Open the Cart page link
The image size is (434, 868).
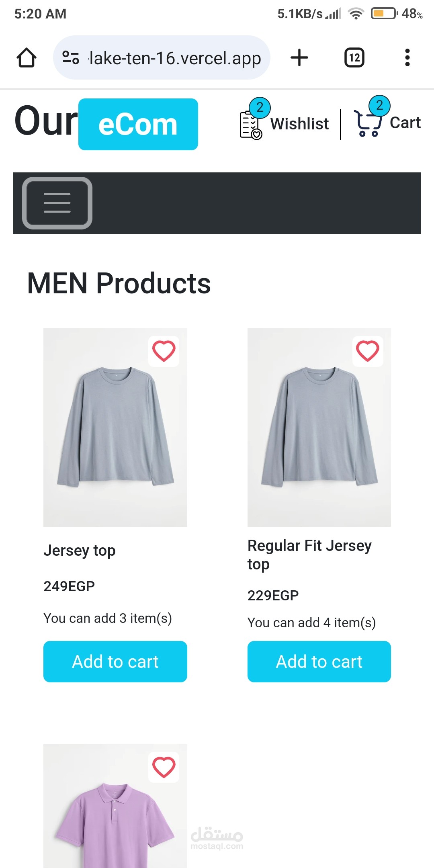pyautogui.click(x=405, y=123)
